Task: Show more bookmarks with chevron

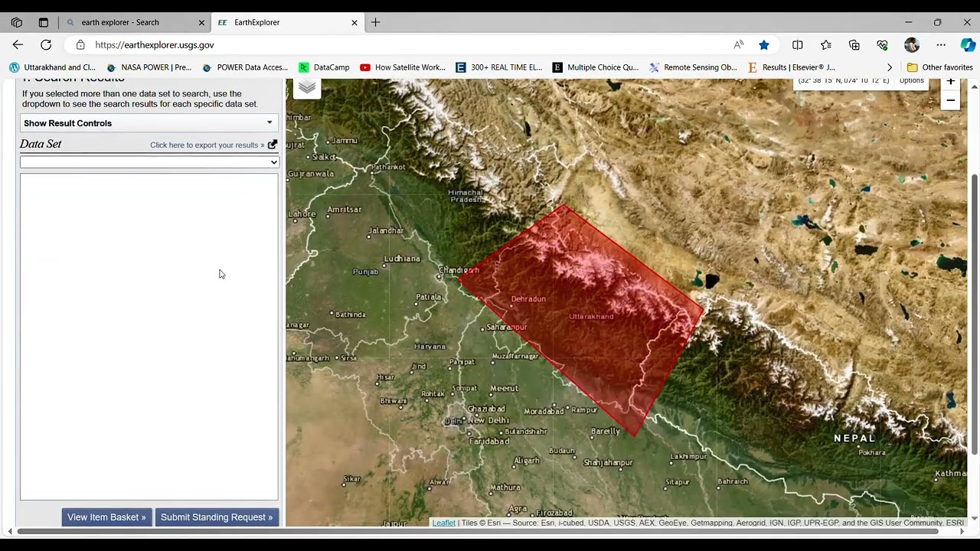Action: [890, 67]
